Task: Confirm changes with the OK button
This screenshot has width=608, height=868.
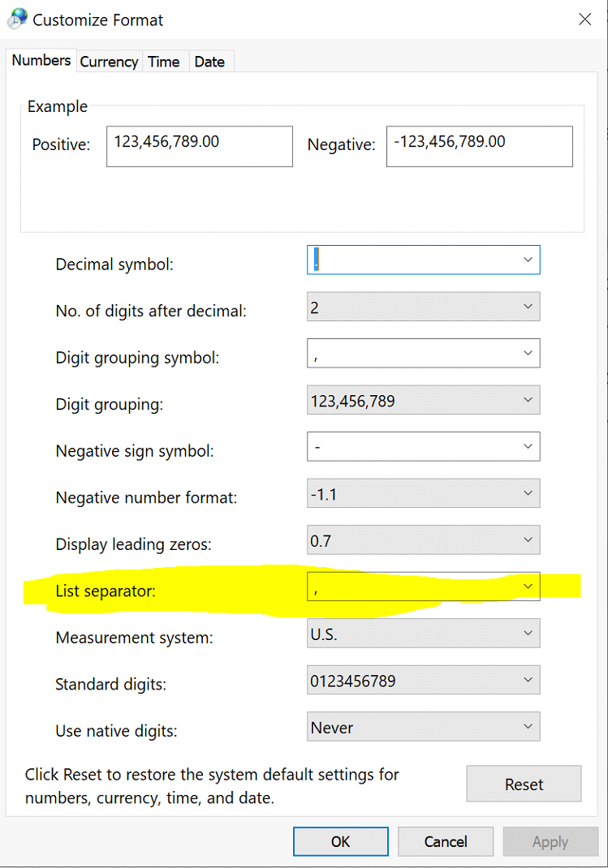Action: (x=341, y=841)
